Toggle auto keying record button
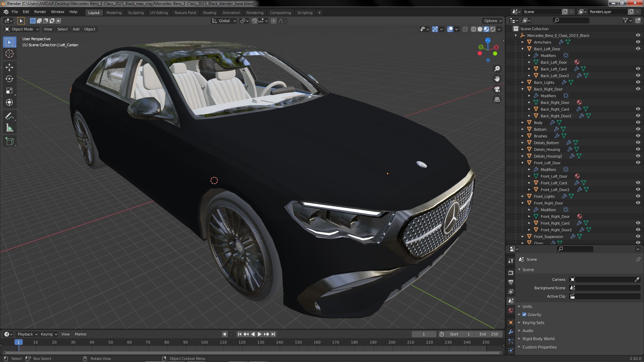This screenshot has height=362, width=644. pos(224,334)
